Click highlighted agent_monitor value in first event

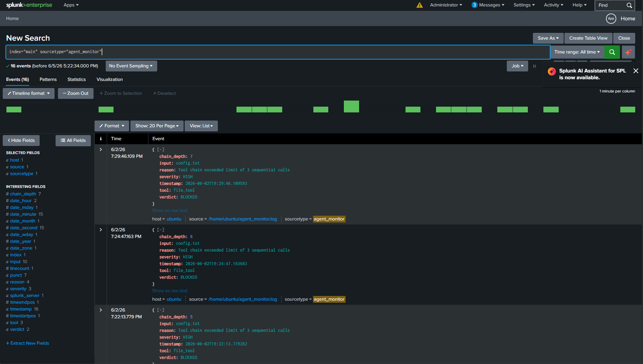[329, 219]
